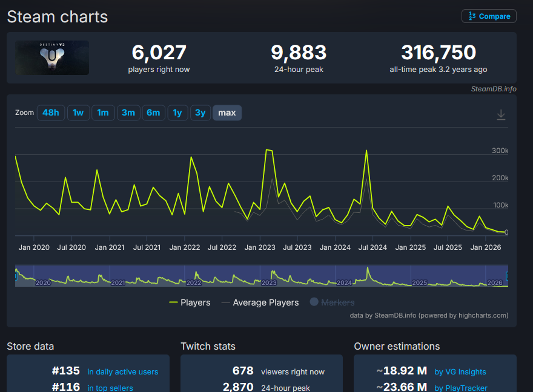Set chart zoom to 1m
The image size is (533, 392).
[103, 113]
